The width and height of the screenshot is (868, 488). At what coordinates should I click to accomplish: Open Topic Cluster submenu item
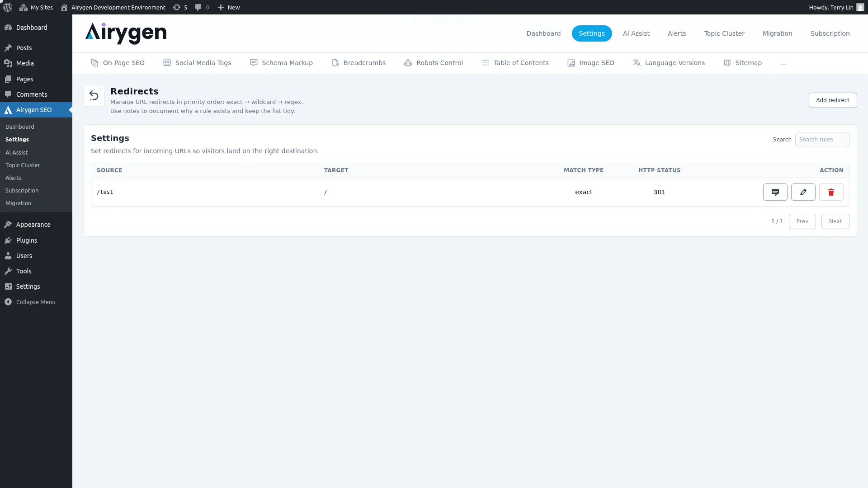click(23, 165)
